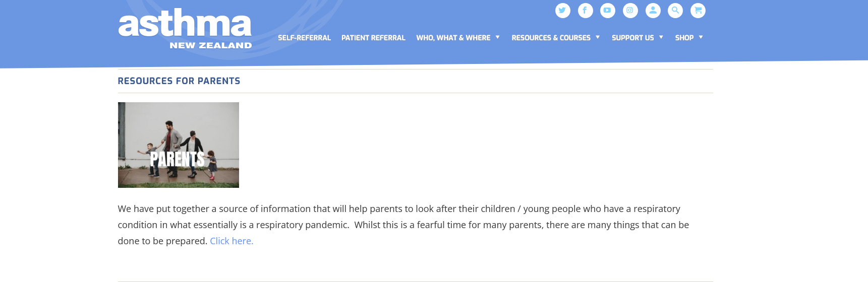This screenshot has width=868, height=282.
Task: Select the Support Us text label
Action: [632, 38]
